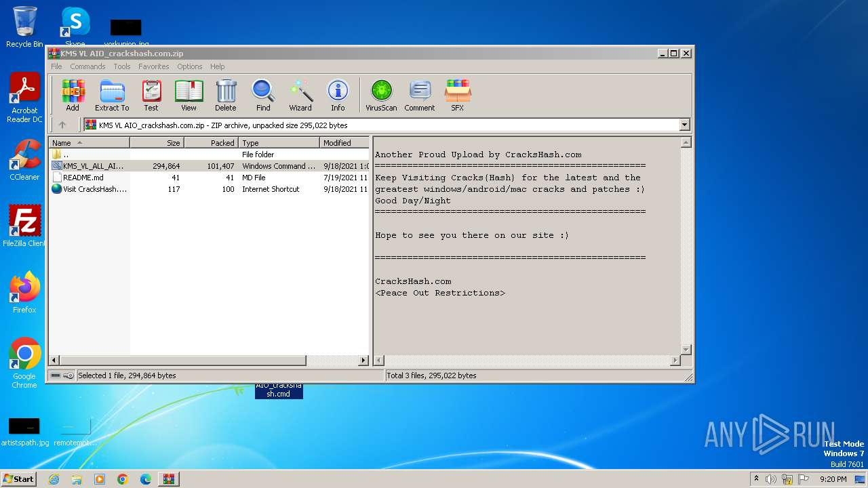This screenshot has width=868, height=488.
Task: Click the volume speaker tray icon
Action: pyautogui.click(x=771, y=479)
